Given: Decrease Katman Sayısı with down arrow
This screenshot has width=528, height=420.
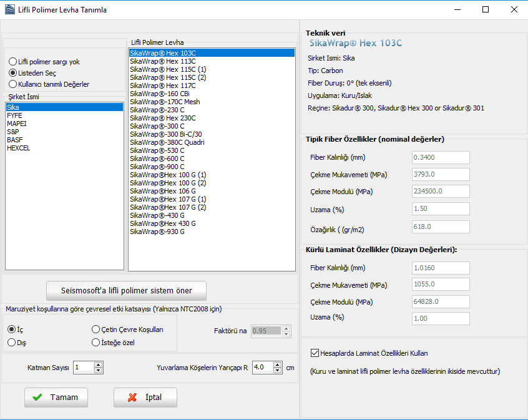Looking at the screenshot, I should point(98,371).
